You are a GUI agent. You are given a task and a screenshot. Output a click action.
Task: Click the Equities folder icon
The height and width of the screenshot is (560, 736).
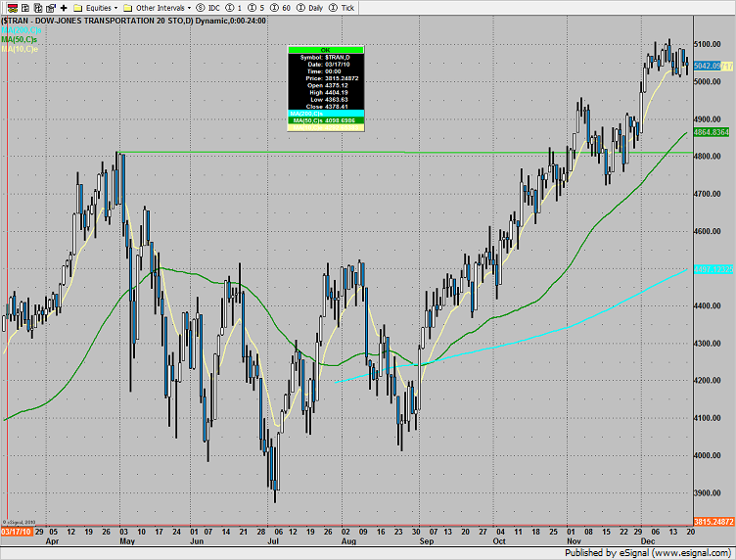(78, 8)
